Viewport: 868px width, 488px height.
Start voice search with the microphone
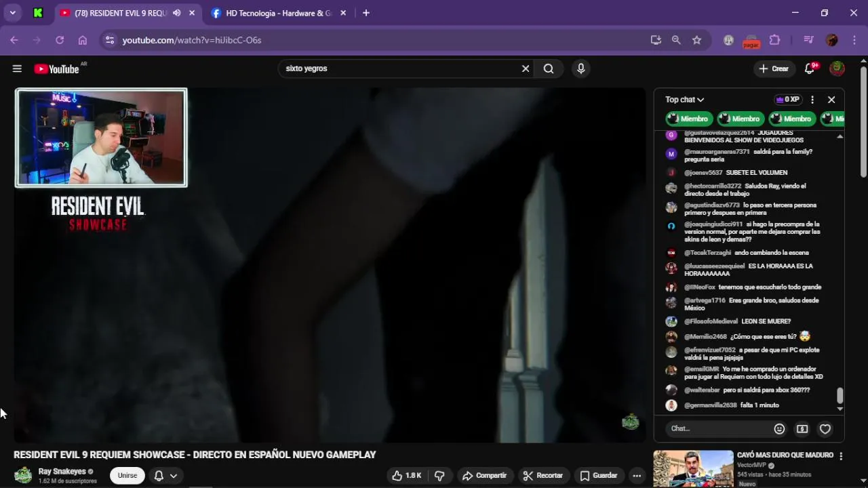pos(580,68)
